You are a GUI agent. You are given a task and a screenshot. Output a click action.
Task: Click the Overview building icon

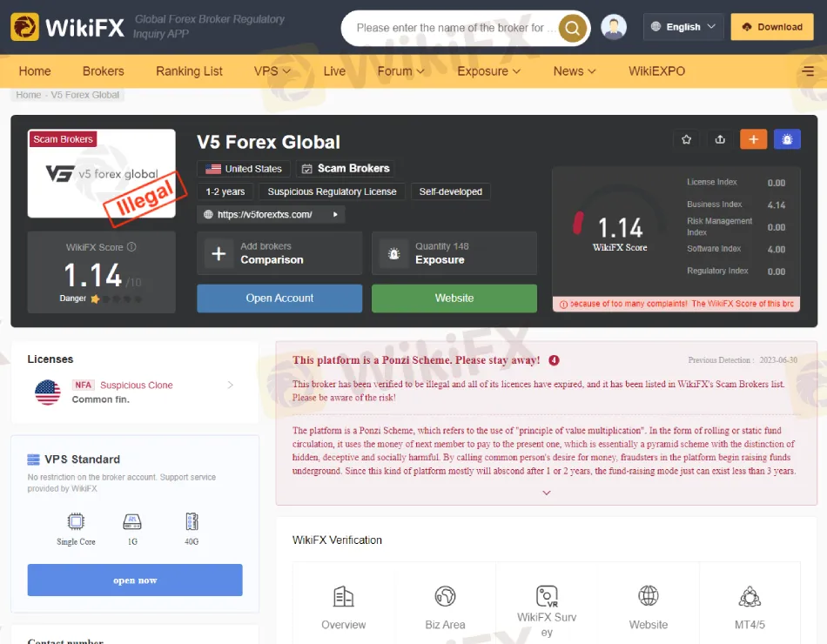point(343,596)
